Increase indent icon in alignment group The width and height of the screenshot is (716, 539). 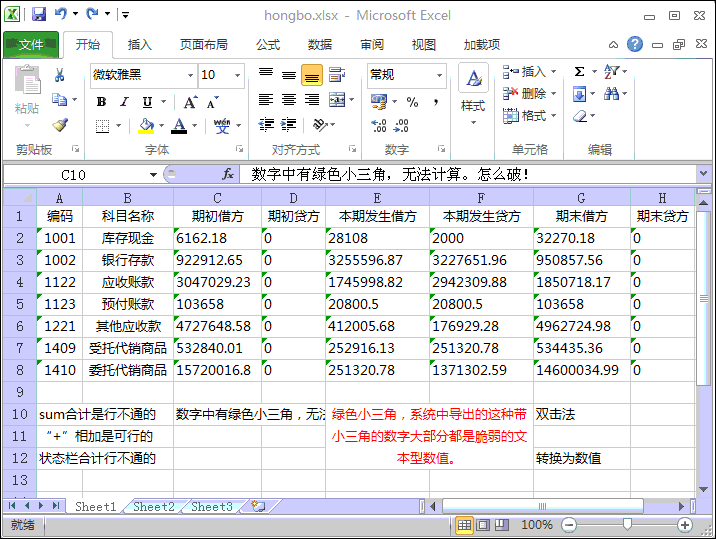click(x=289, y=124)
